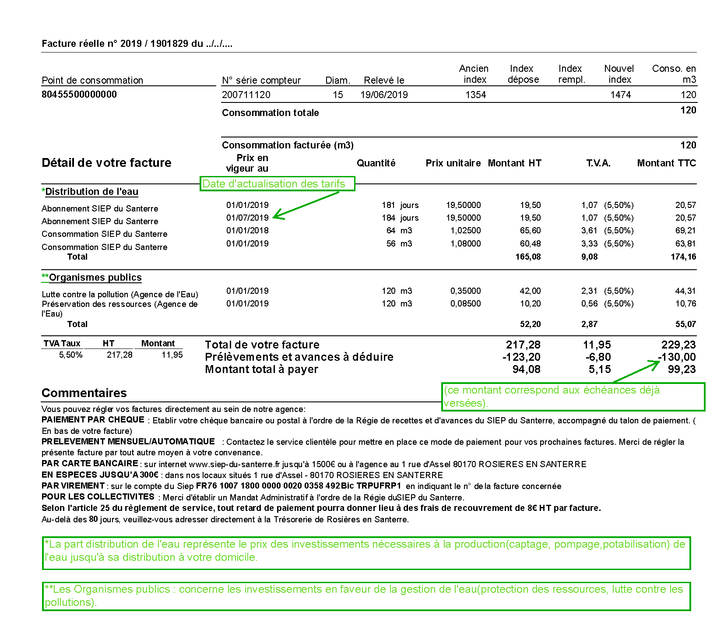
Task: Click the "Préservation des ressources" row label
Action: [x=120, y=309]
